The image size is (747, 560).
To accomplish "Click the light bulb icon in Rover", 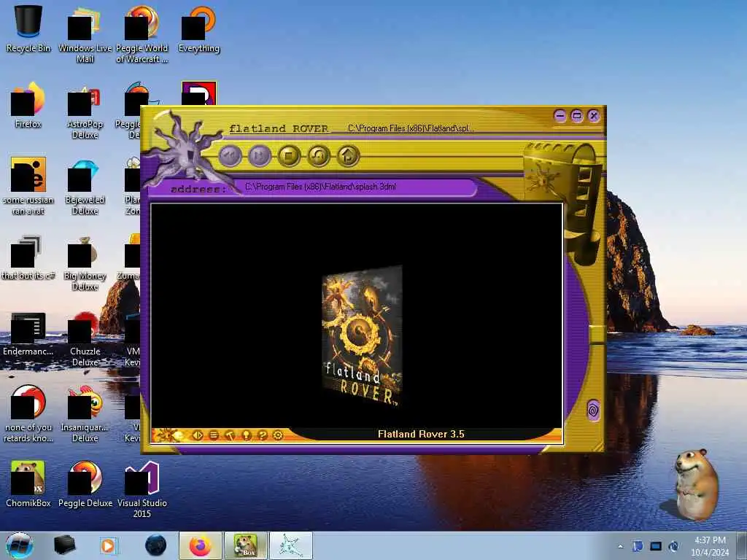I will pyautogui.click(x=247, y=435).
